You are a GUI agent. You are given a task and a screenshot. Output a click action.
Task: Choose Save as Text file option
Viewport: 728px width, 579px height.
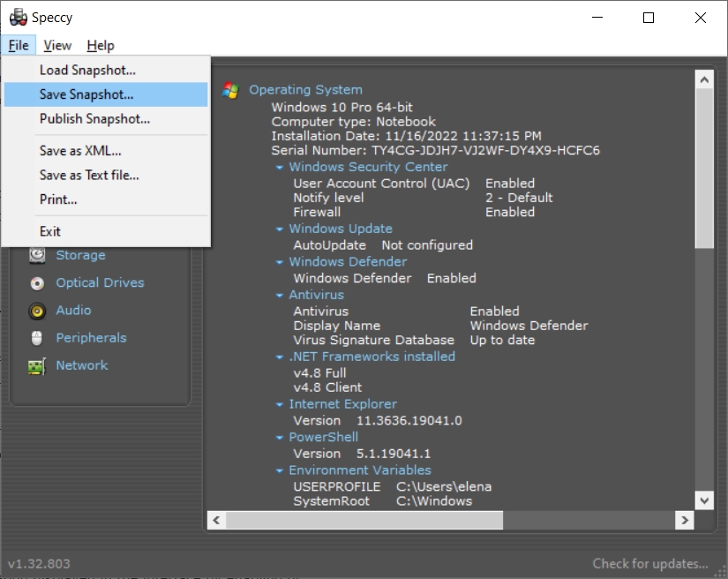click(106, 175)
